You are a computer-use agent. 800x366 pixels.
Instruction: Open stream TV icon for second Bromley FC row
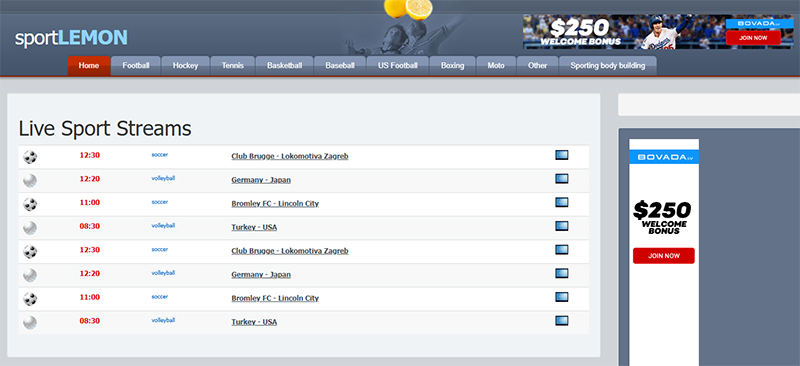[562, 297]
